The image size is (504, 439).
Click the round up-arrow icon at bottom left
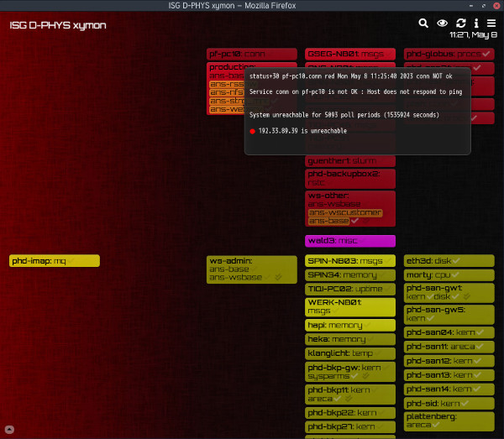pyautogui.click(x=9, y=430)
